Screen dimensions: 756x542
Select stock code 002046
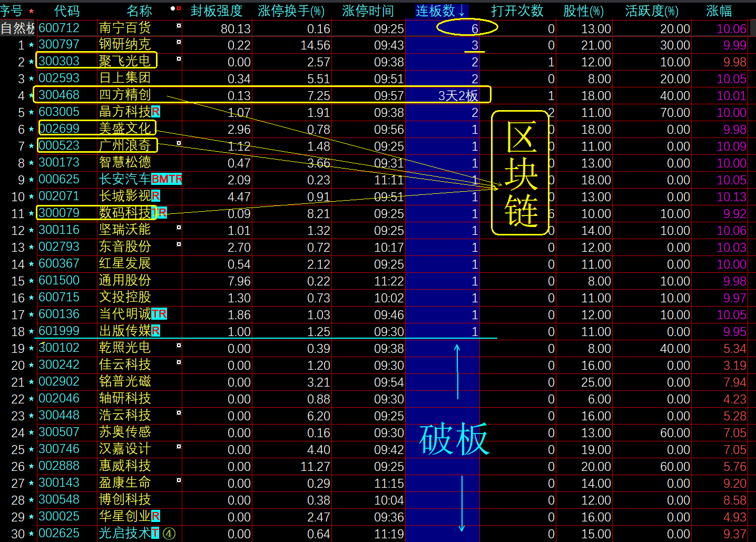(59, 398)
